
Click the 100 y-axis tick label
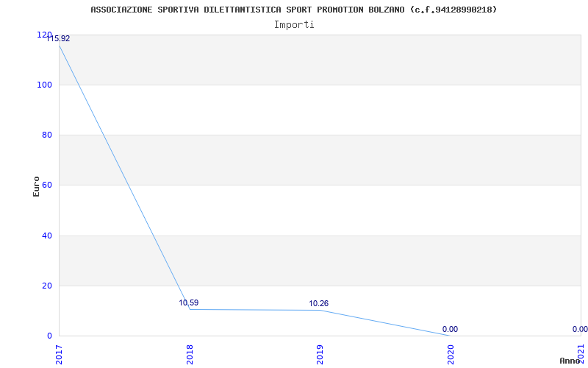[x=44, y=85]
